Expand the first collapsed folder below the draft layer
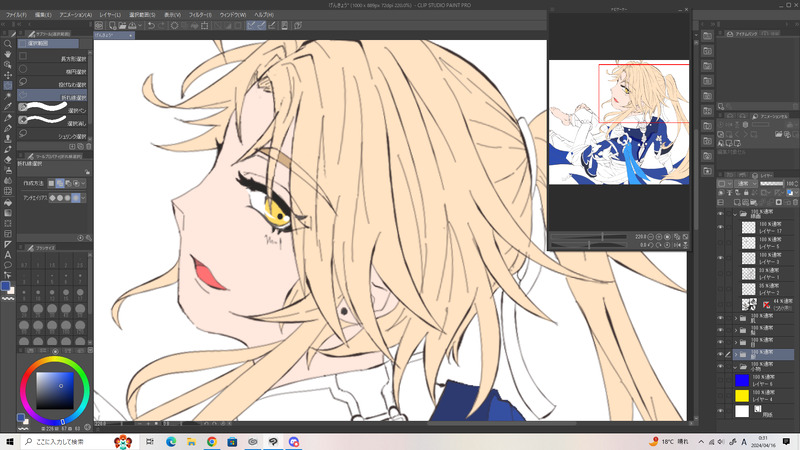Screen dimensions: 800x450 pos(736,318)
